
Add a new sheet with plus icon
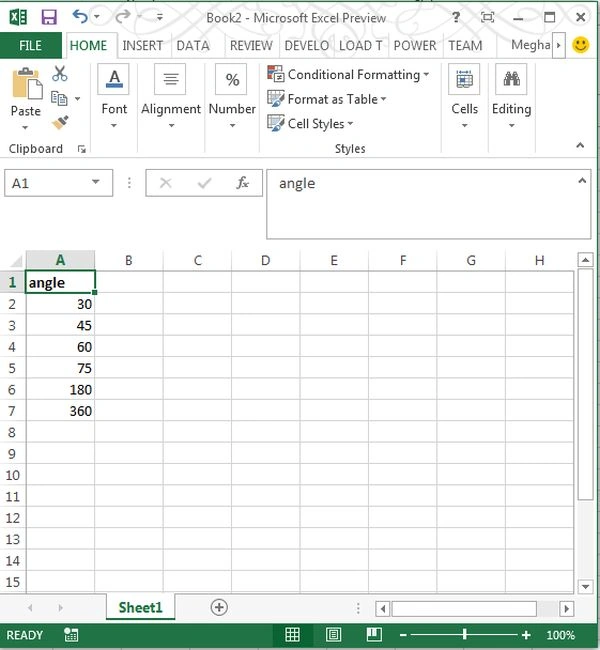219,607
